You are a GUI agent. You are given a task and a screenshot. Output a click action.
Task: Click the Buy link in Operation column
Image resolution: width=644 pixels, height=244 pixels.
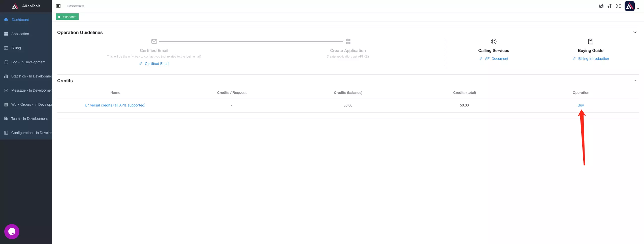(581, 105)
